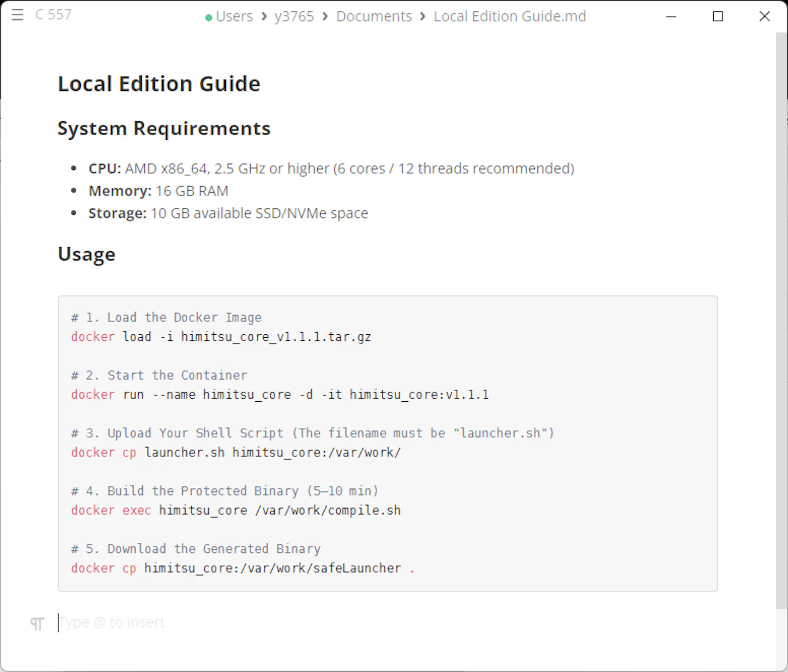Image resolution: width=788 pixels, height=672 pixels.
Task: Open the hamburger sidebar menu
Action: [18, 15]
